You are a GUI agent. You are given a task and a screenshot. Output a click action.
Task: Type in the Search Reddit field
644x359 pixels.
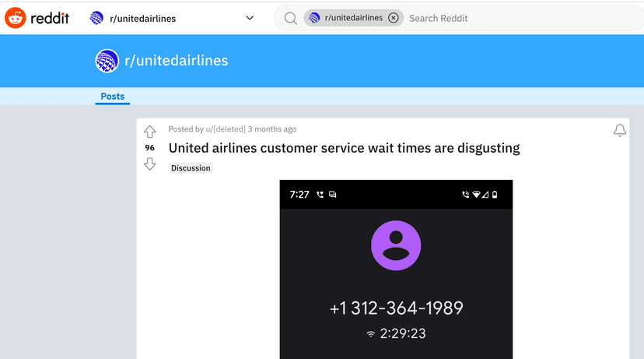point(506,18)
